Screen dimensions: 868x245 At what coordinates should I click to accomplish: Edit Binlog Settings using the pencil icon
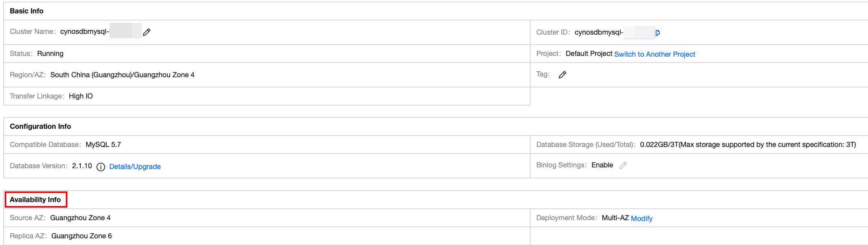pyautogui.click(x=623, y=165)
